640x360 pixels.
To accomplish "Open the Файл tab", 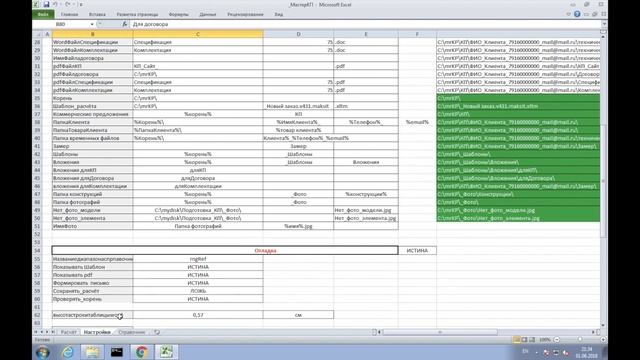I will tap(43, 14).
